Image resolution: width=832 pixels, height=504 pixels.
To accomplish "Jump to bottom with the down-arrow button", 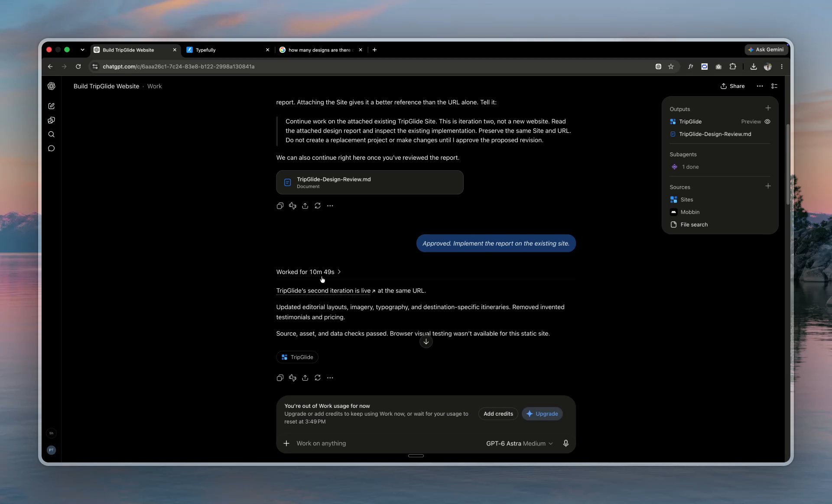I will pyautogui.click(x=426, y=342).
